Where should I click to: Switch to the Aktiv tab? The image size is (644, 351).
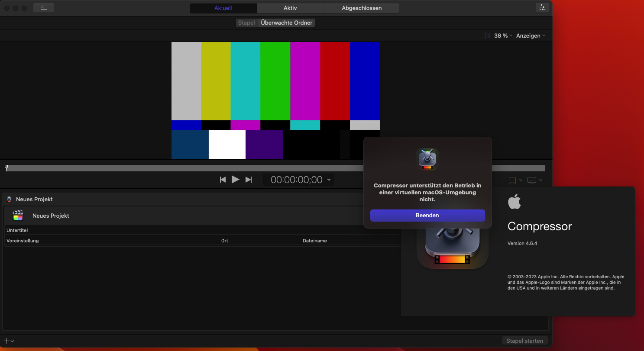pos(290,8)
